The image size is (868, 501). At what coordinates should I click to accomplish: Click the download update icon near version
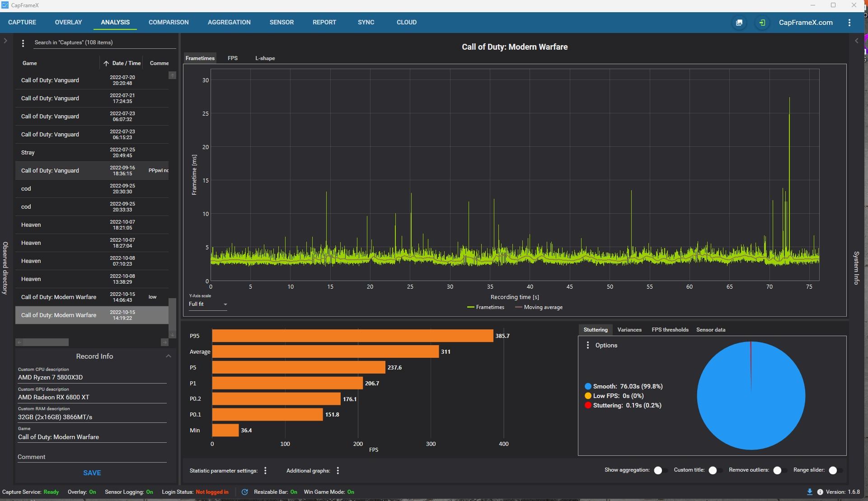(x=809, y=492)
